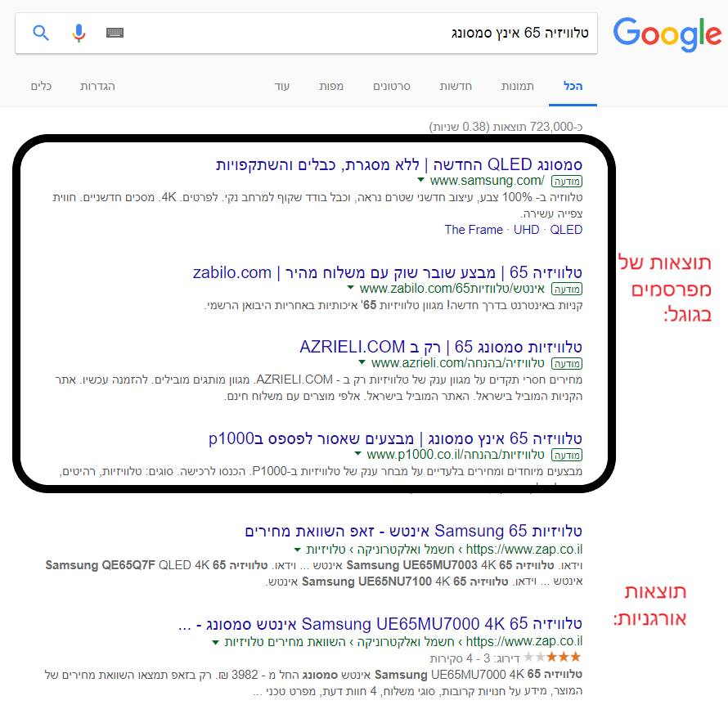The image size is (728, 705).
Task: Open the כלים (Tools) options
Action: (x=41, y=86)
